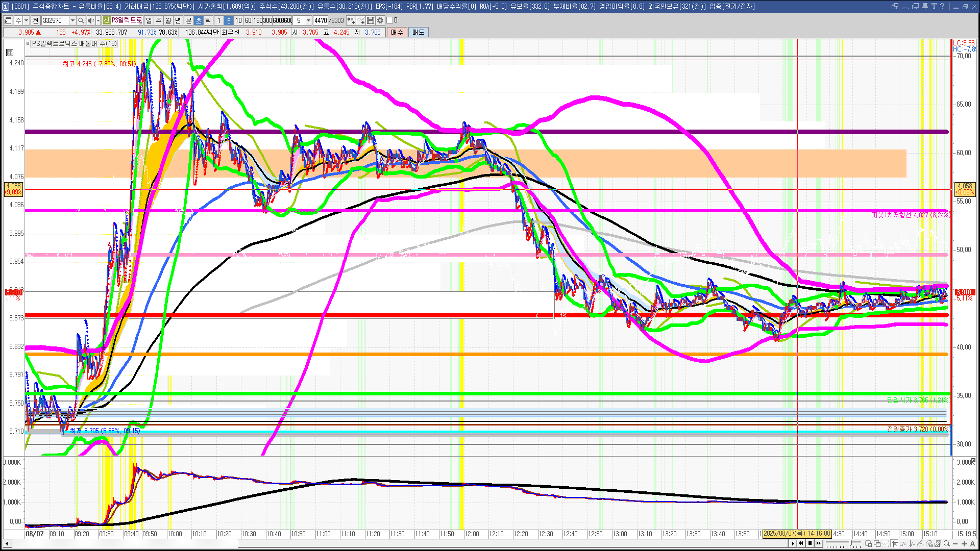Click the save chart floppy icon
Screen dimensions: 980x551
[x=371, y=20]
